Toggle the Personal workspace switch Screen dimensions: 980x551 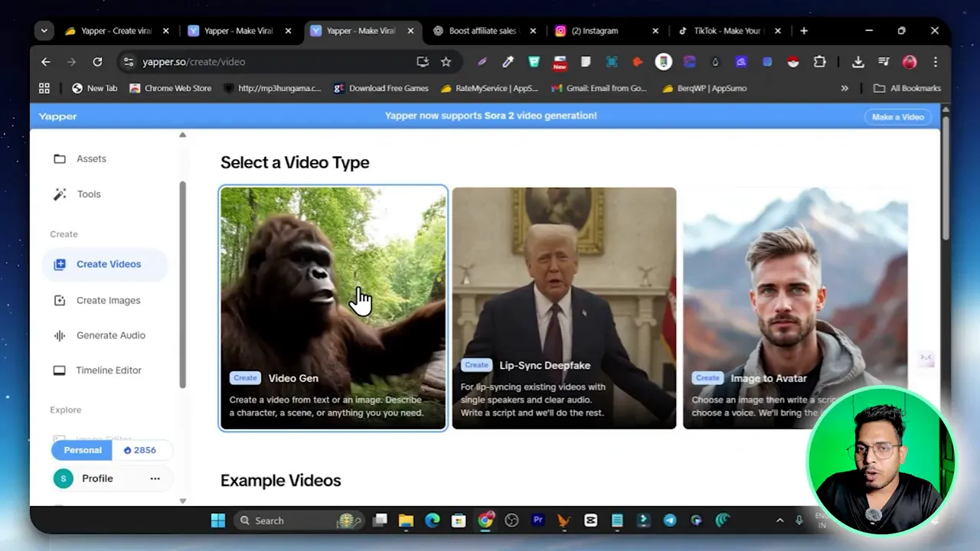coord(81,450)
